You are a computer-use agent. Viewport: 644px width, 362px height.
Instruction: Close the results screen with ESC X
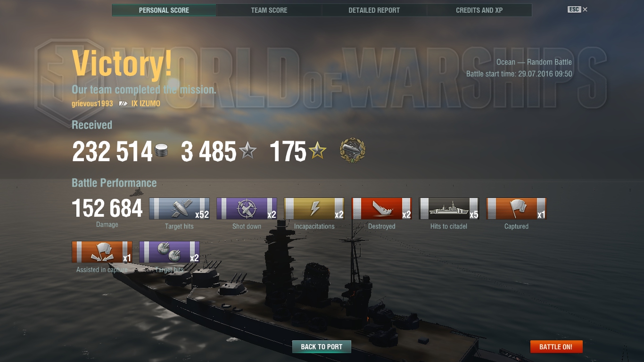pos(578,9)
